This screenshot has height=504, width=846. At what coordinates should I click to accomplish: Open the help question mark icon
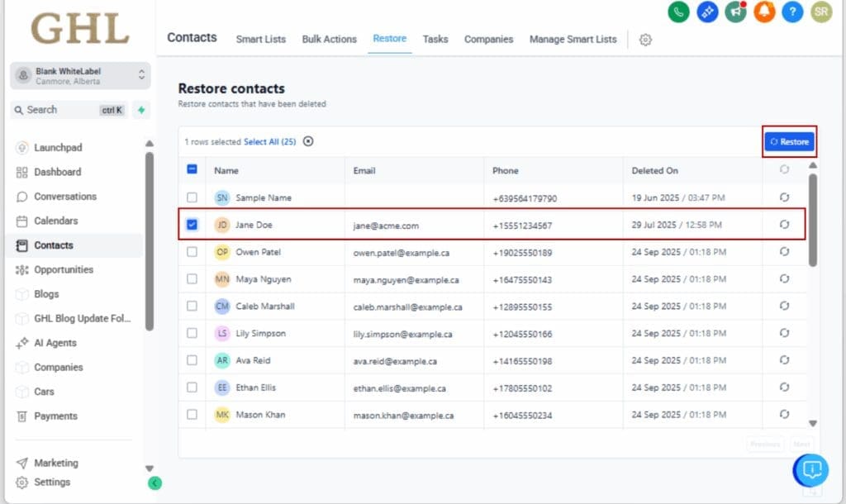click(x=793, y=13)
